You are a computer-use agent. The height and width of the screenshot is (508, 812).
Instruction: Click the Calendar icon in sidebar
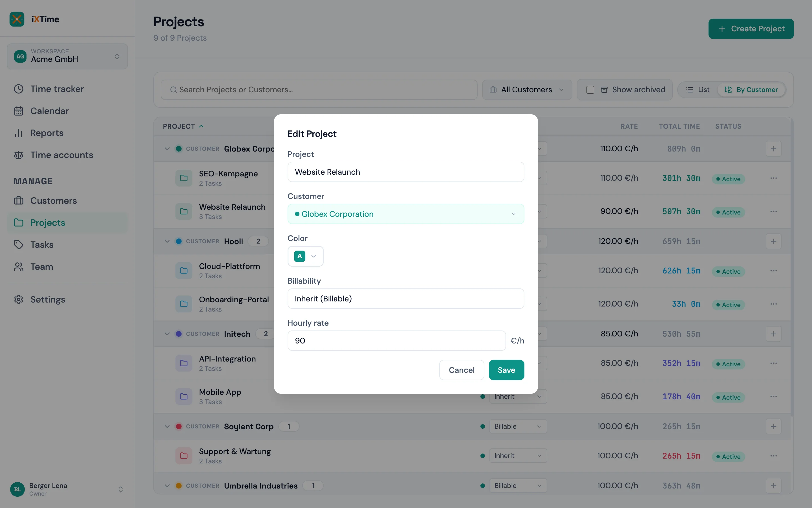(18, 111)
